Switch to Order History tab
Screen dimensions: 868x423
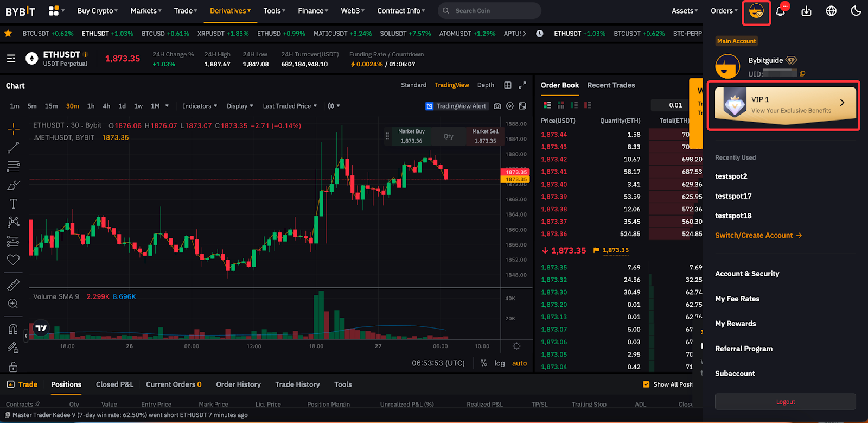pyautogui.click(x=238, y=384)
